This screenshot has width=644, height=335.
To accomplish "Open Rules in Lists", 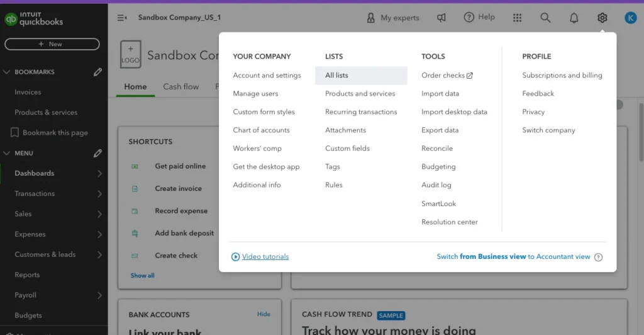I will pos(334,185).
